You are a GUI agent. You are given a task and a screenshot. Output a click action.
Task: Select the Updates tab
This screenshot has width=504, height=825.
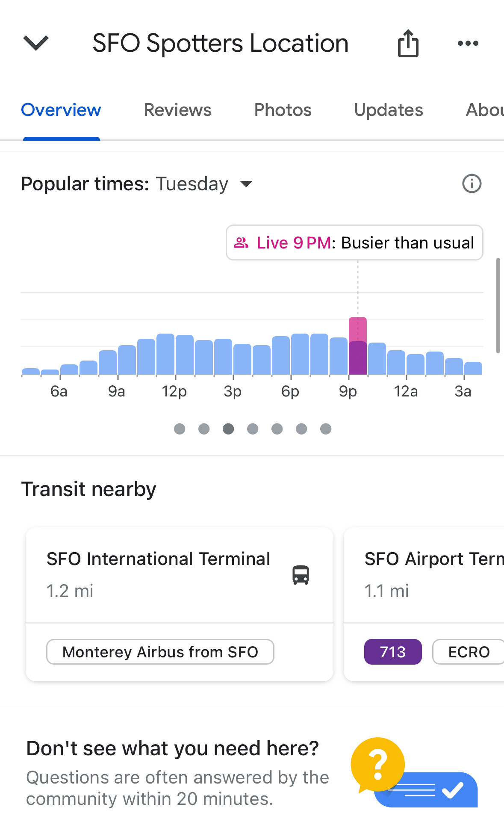pos(388,110)
